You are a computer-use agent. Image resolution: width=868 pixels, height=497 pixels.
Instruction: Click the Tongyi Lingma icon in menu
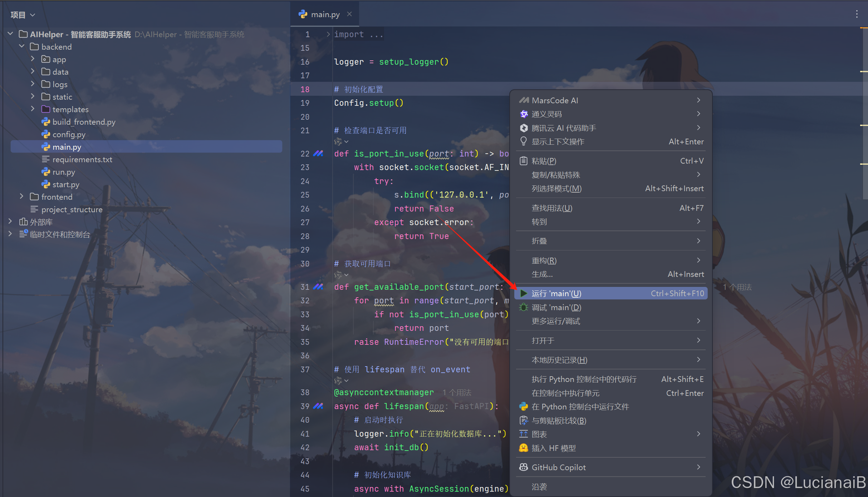click(524, 114)
